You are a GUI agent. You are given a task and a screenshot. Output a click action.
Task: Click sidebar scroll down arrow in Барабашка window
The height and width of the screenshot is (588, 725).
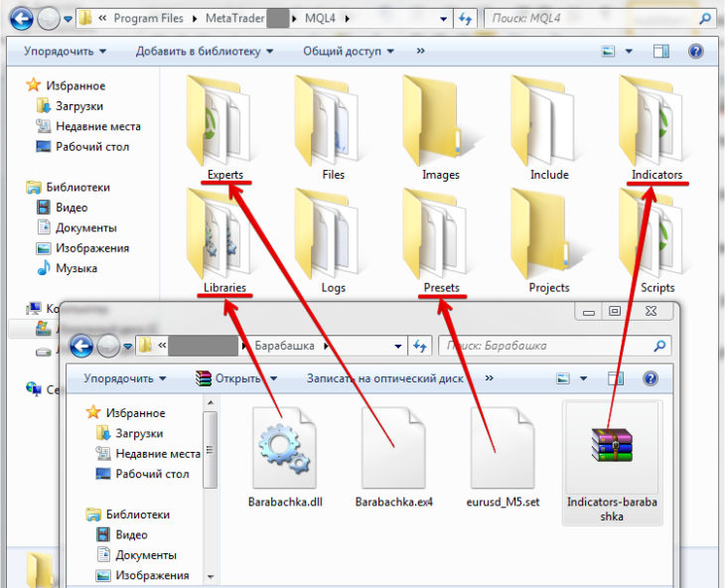point(211,576)
